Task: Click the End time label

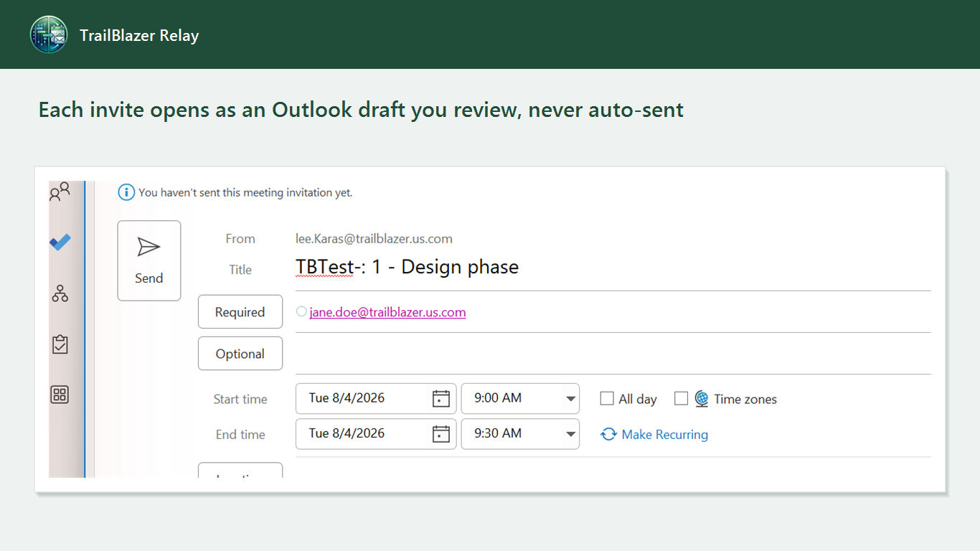Action: pyautogui.click(x=240, y=435)
